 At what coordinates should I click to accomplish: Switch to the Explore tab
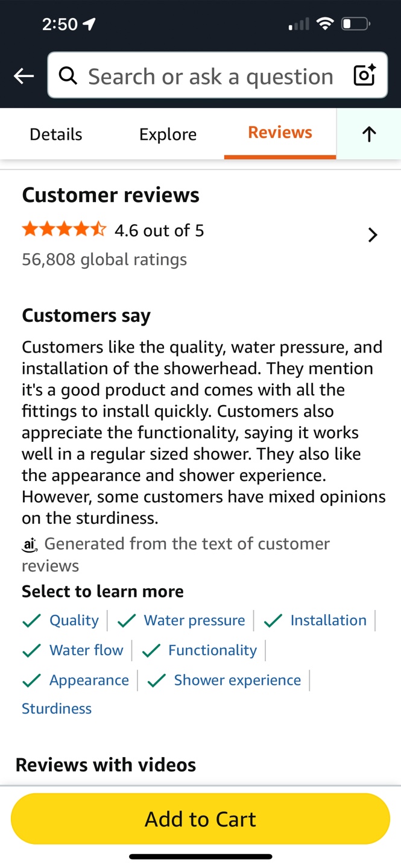(x=168, y=134)
